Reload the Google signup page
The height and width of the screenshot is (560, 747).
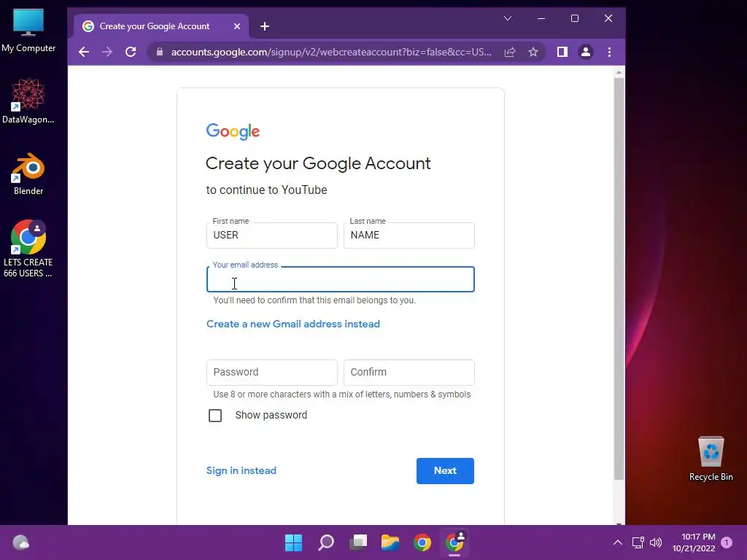tap(131, 52)
